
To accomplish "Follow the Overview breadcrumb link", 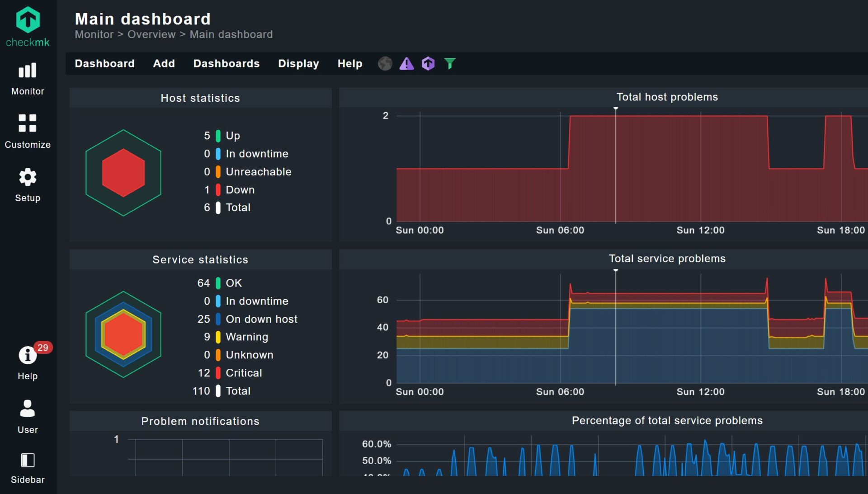I will [151, 35].
